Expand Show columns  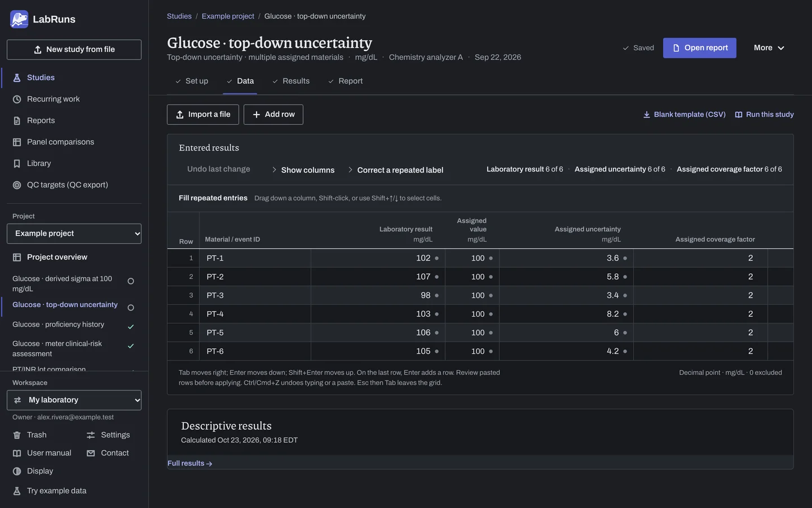tap(303, 170)
